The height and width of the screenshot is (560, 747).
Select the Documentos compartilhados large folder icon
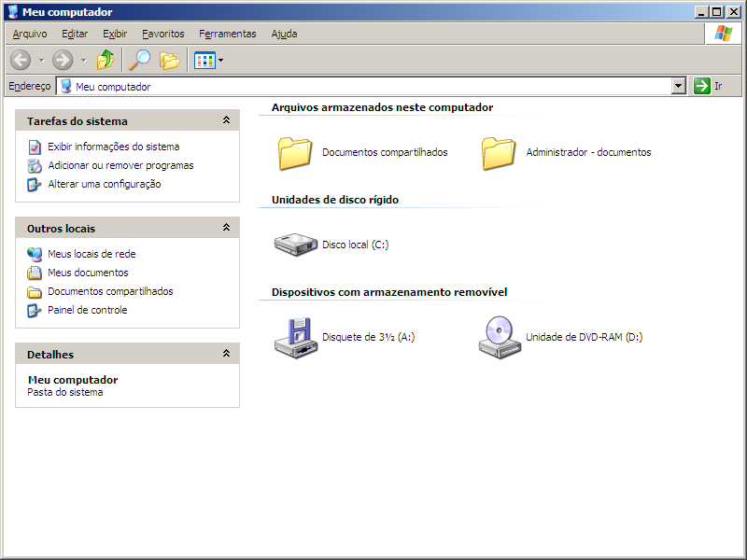[295, 153]
